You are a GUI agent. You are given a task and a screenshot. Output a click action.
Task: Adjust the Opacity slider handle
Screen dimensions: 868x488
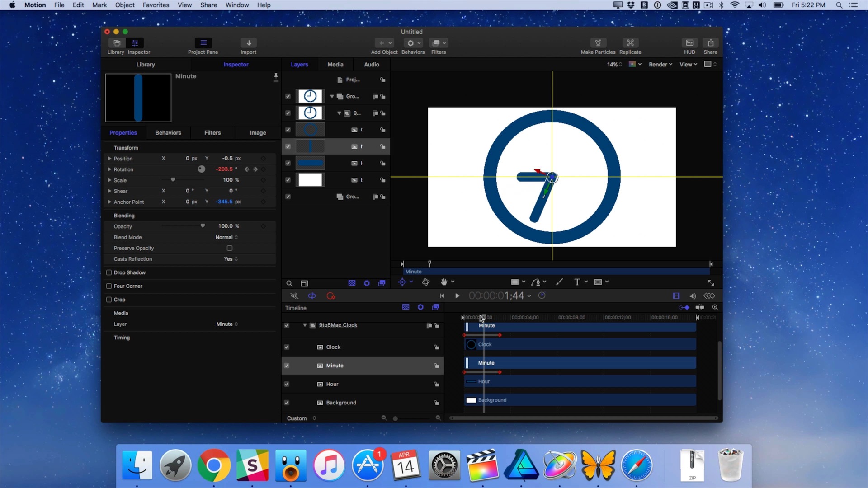[203, 226]
